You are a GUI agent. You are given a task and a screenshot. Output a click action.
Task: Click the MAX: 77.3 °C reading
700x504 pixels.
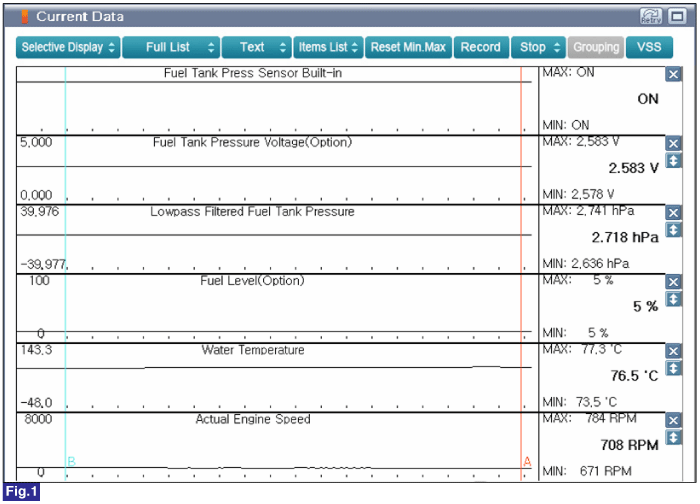tap(582, 349)
